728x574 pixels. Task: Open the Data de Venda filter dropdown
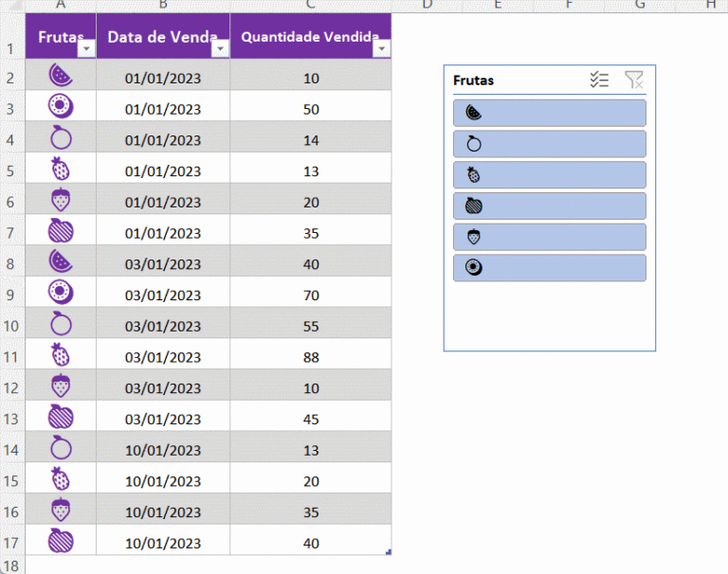[220, 49]
